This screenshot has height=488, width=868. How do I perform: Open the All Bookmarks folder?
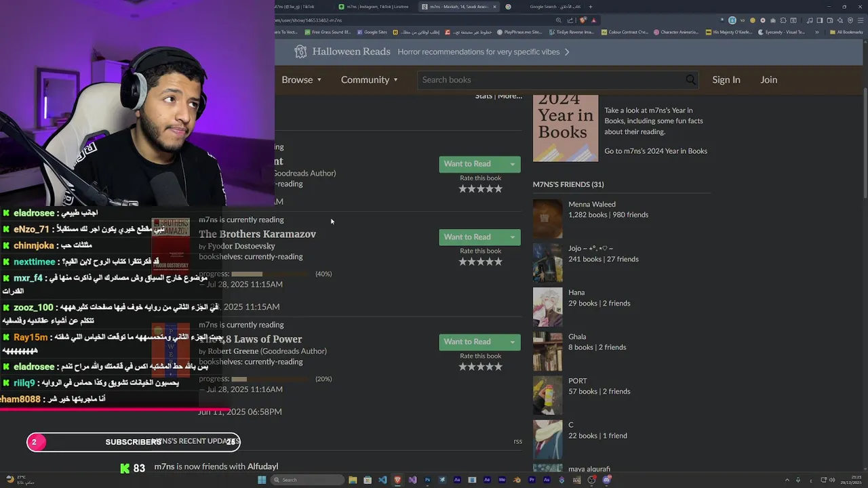click(846, 32)
